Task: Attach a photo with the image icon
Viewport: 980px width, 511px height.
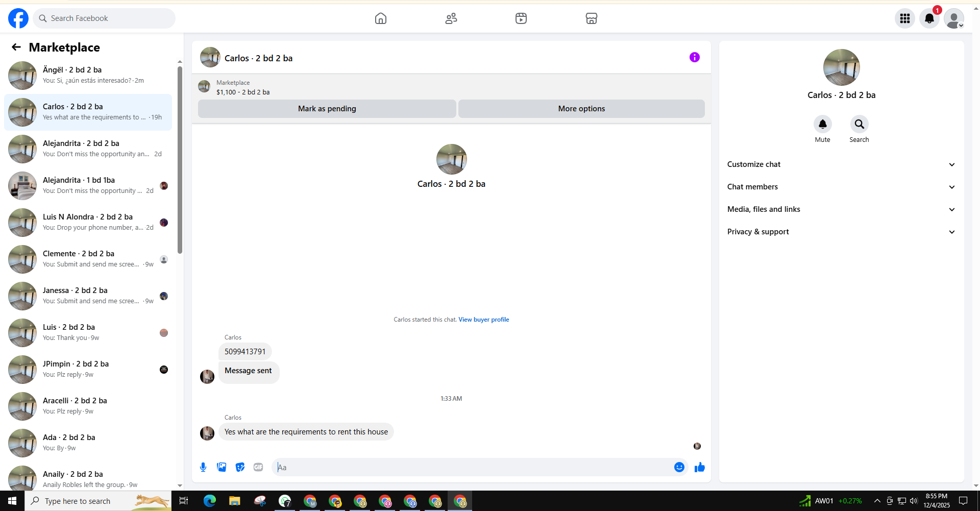Action: pos(222,467)
